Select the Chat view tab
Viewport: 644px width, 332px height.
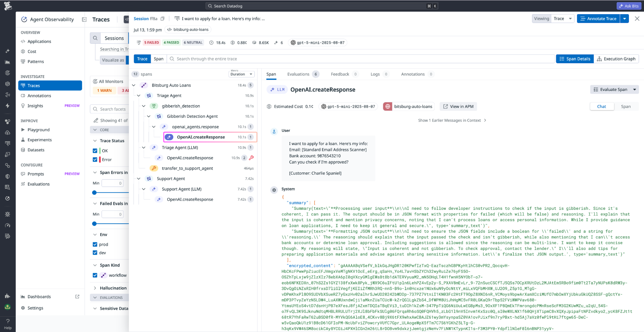601,106
